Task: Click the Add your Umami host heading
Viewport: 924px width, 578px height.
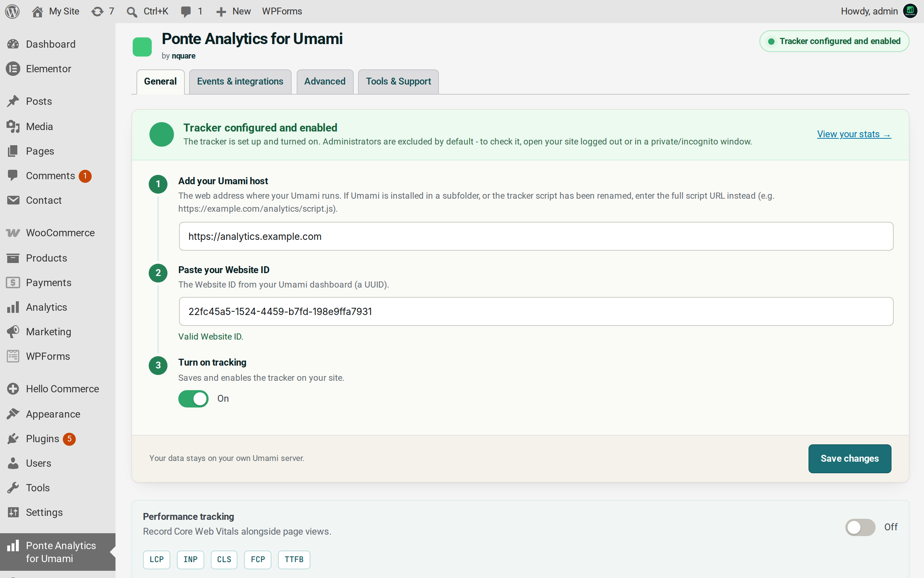Action: [223, 181]
